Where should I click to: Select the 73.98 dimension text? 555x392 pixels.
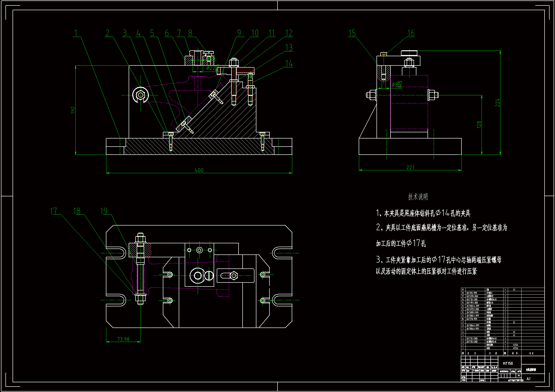[123, 339]
